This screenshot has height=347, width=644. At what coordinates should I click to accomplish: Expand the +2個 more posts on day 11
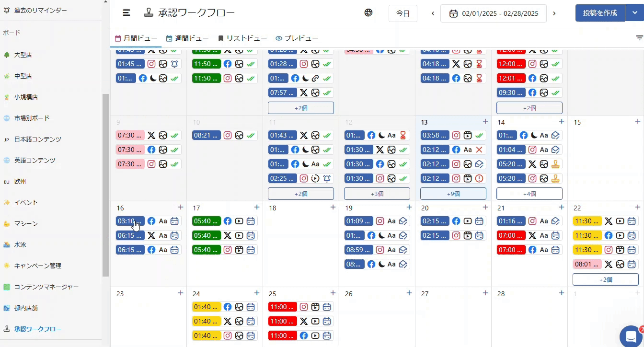[x=301, y=194]
